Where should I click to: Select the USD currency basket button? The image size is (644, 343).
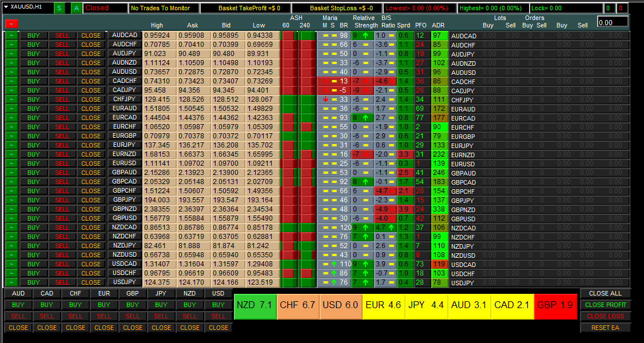tap(218, 293)
